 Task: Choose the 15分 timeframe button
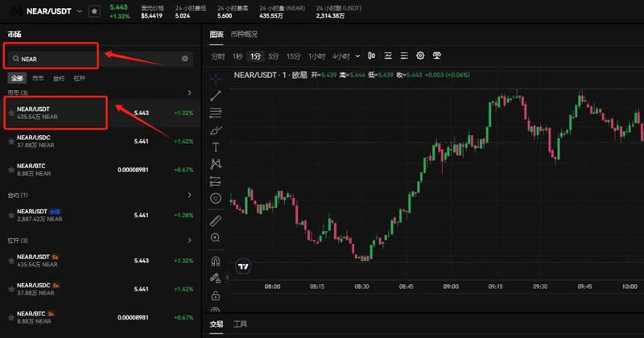pos(293,56)
